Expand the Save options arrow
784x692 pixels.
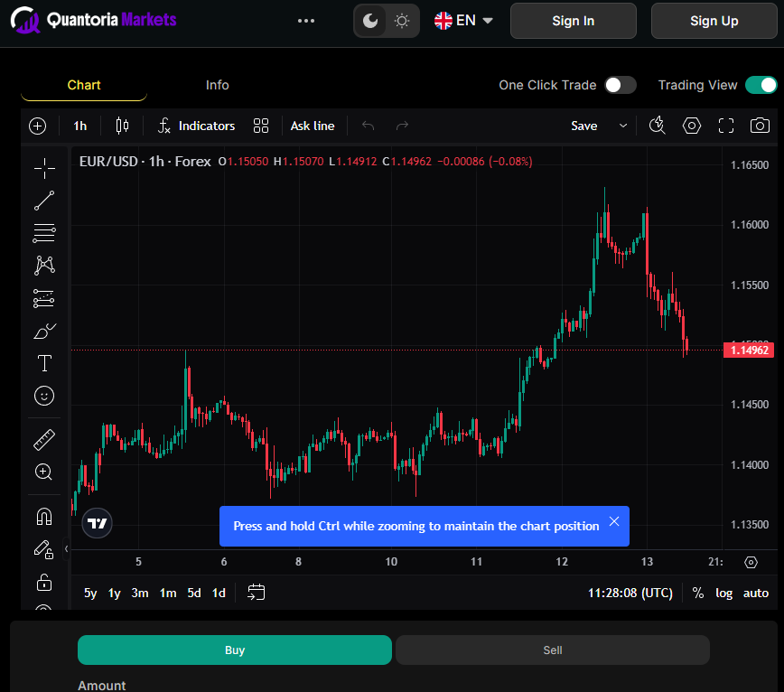point(623,126)
